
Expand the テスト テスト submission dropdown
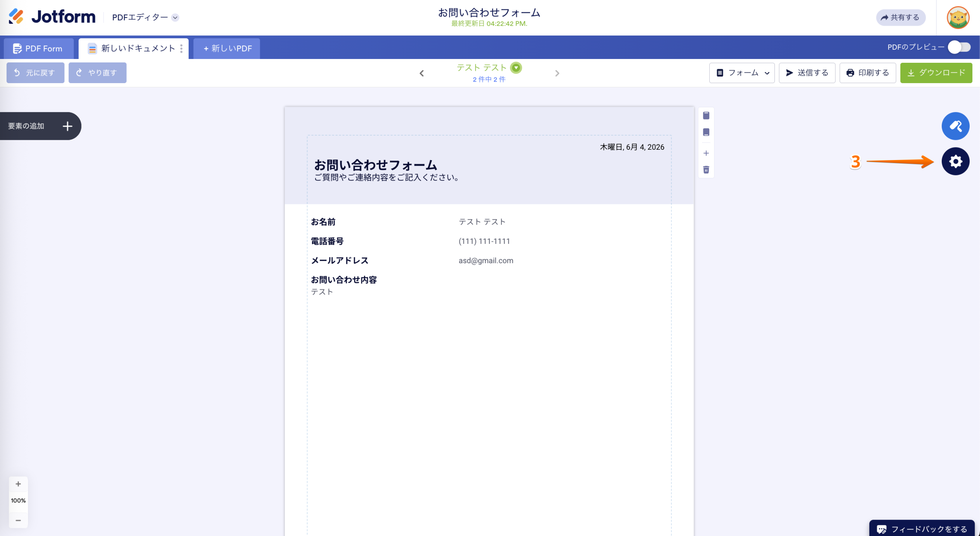(516, 68)
